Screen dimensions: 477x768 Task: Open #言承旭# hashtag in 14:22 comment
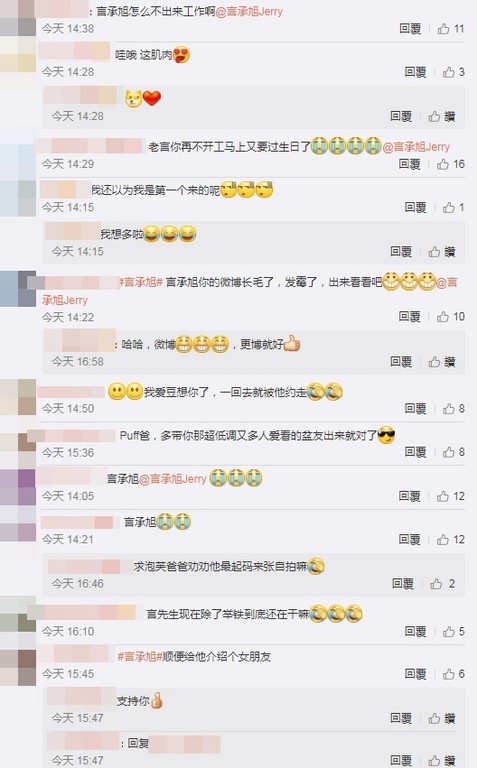[x=141, y=282]
